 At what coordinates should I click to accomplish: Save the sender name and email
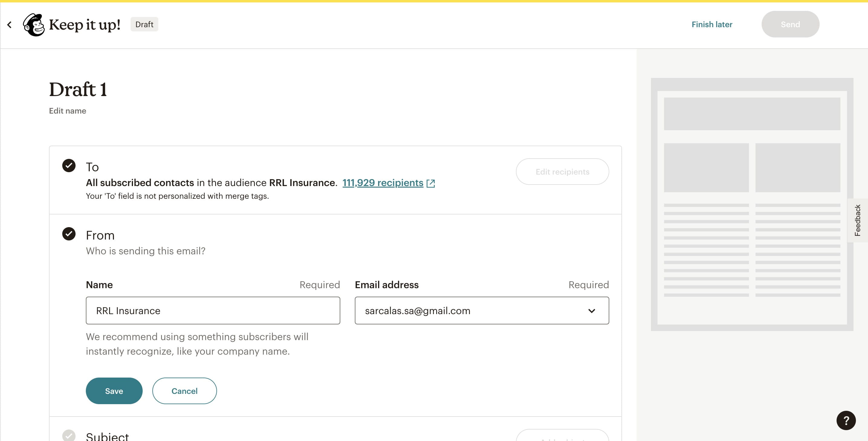click(114, 391)
